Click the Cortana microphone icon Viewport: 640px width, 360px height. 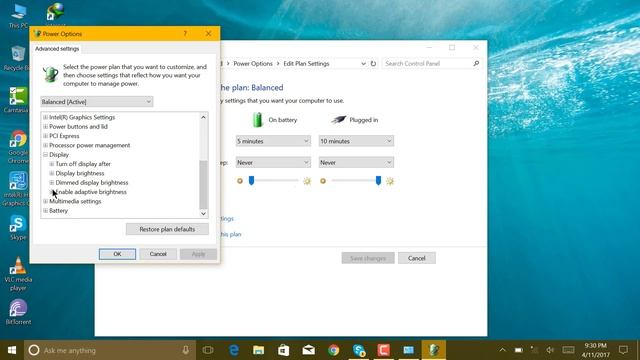185,350
